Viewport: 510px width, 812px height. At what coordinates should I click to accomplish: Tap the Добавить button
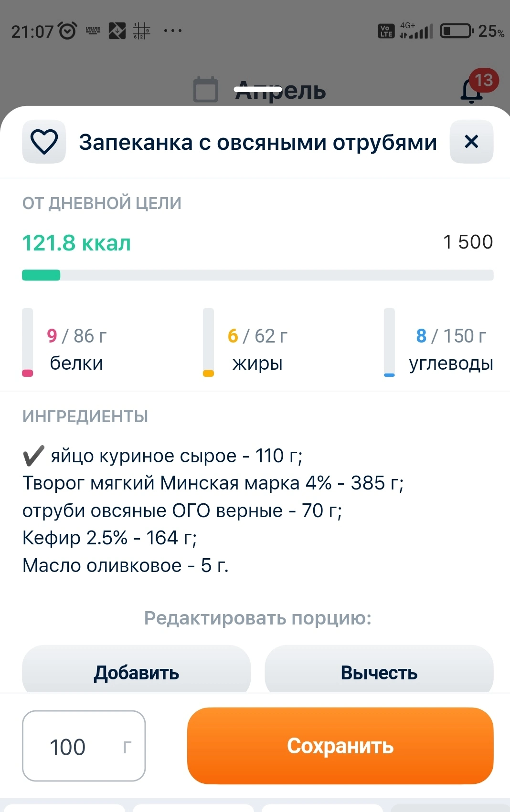(136, 672)
